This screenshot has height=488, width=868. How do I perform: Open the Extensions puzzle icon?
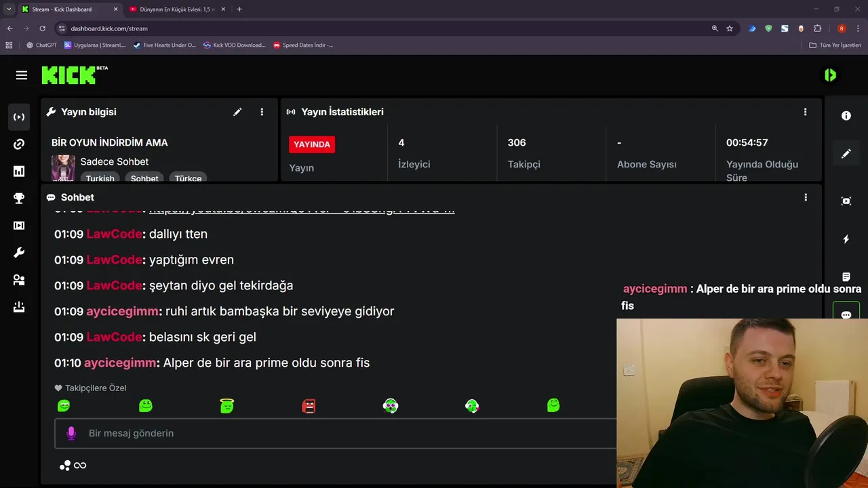(x=818, y=28)
